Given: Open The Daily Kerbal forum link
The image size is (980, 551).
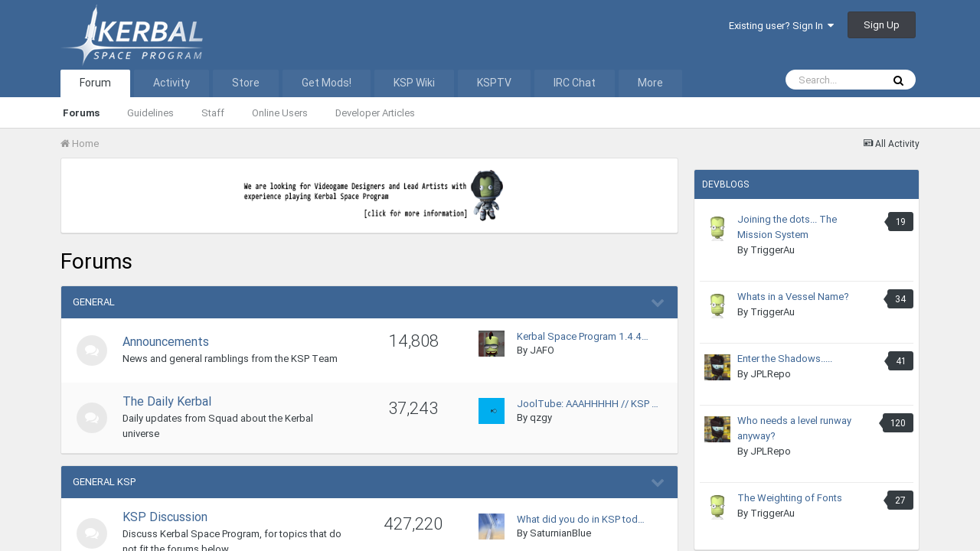Looking at the screenshot, I should point(167,401).
